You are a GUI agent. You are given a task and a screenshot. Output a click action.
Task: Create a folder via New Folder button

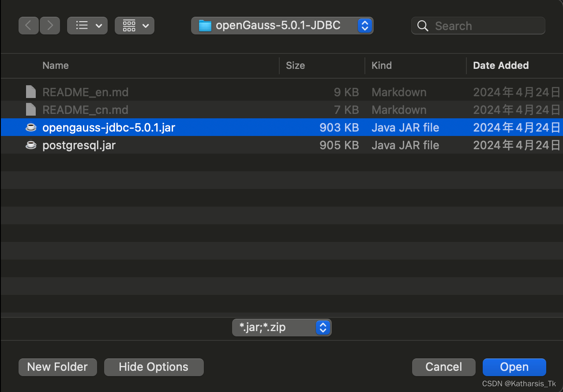click(x=57, y=367)
